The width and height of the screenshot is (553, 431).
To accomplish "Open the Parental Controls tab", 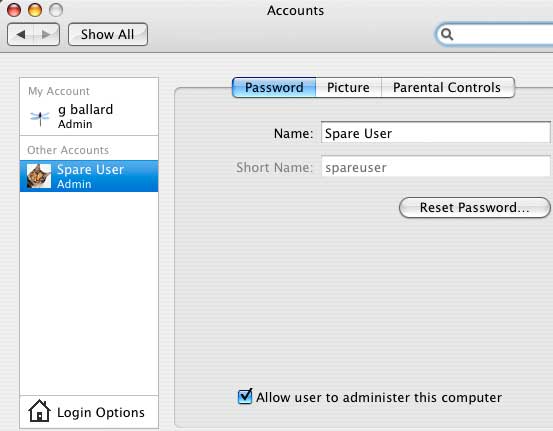I will (x=448, y=87).
